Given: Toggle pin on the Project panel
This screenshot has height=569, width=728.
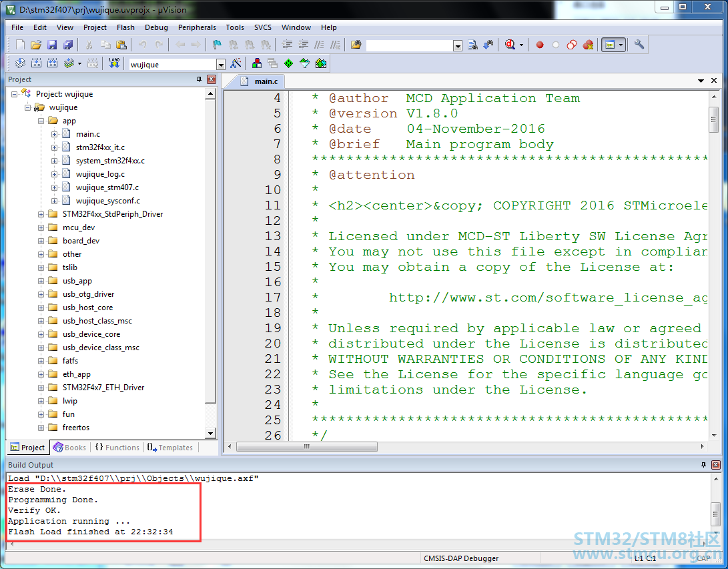Looking at the screenshot, I should tap(199, 79).
